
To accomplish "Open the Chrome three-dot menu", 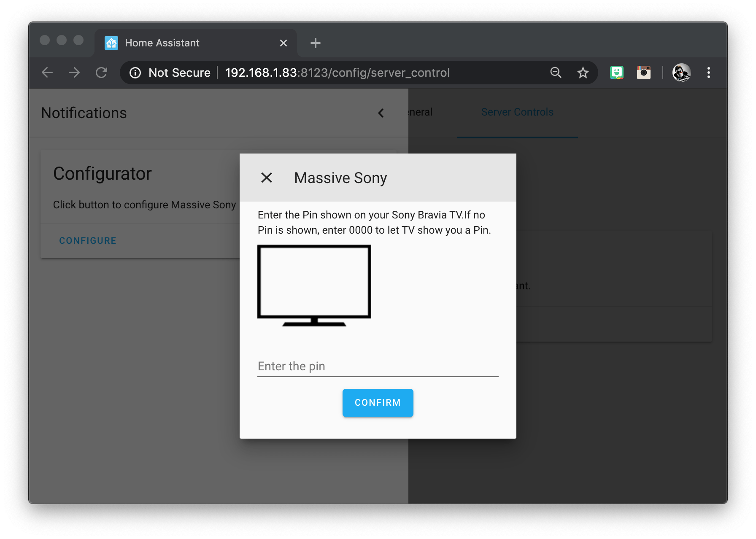I will pyautogui.click(x=709, y=73).
